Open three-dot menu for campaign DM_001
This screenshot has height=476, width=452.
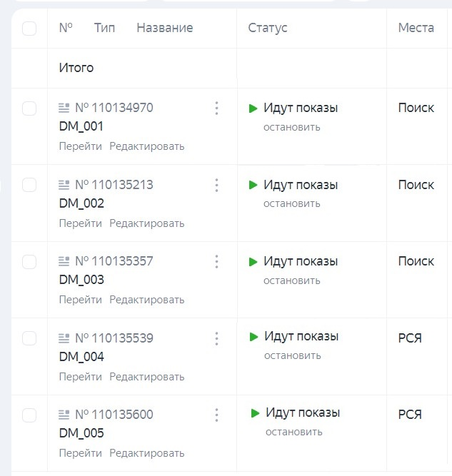coord(216,108)
